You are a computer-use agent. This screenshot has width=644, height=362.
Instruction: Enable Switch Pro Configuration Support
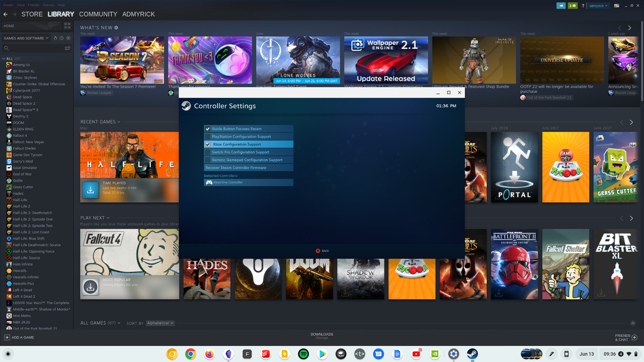click(248, 152)
